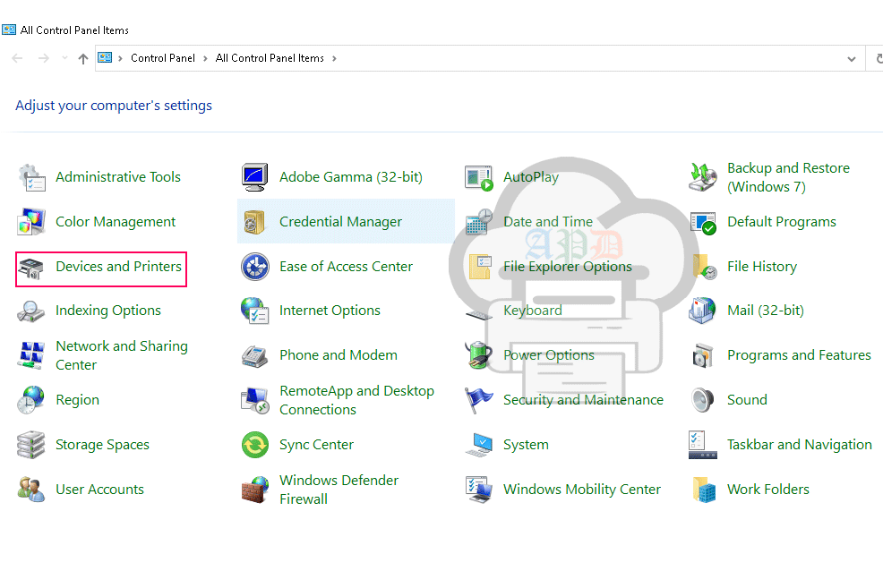The width and height of the screenshot is (883, 588).
Task: Open the Keyboard icon
Action: coord(479,314)
